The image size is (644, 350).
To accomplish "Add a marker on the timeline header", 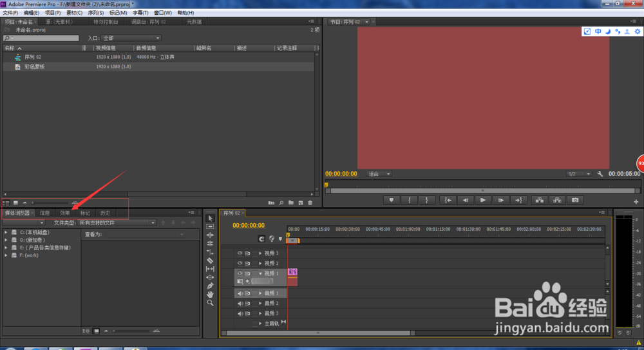I will tap(281, 238).
